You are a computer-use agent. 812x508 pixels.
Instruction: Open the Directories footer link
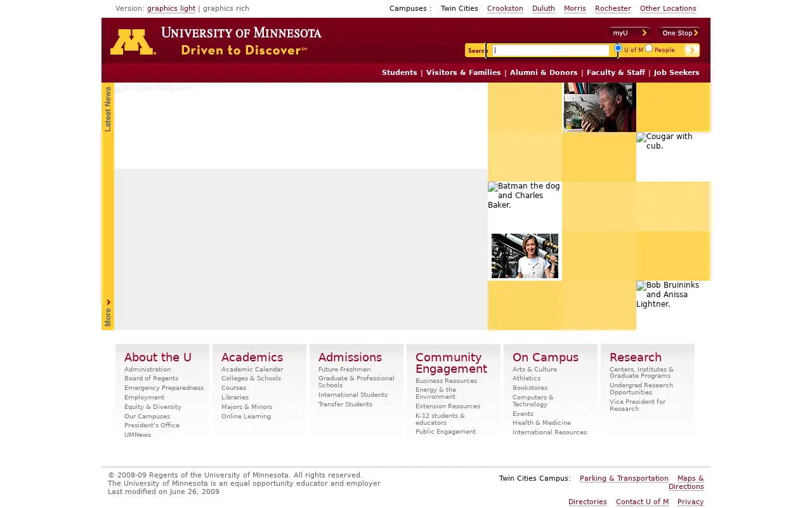(x=587, y=502)
